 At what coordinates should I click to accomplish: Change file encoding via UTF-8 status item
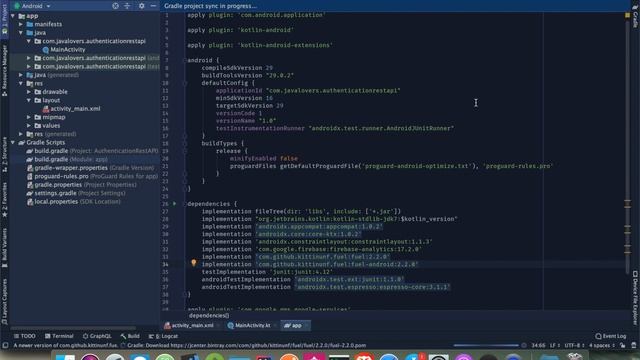[x=575, y=345]
